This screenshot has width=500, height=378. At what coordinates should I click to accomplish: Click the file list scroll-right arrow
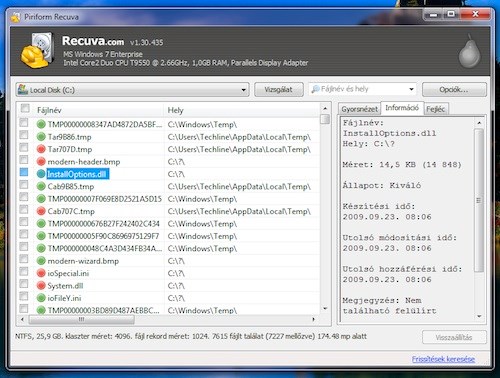tap(314, 319)
